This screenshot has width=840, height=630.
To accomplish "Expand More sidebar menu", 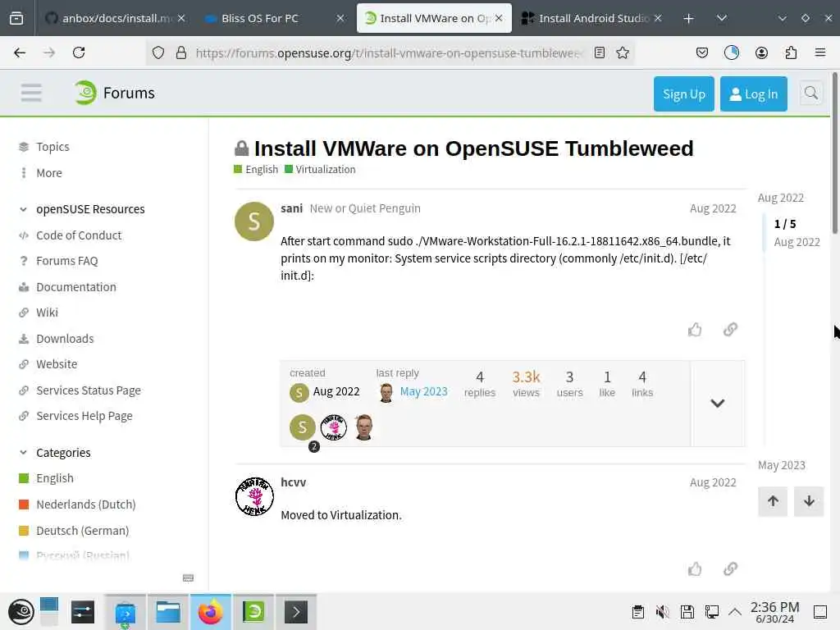I will point(48,173).
